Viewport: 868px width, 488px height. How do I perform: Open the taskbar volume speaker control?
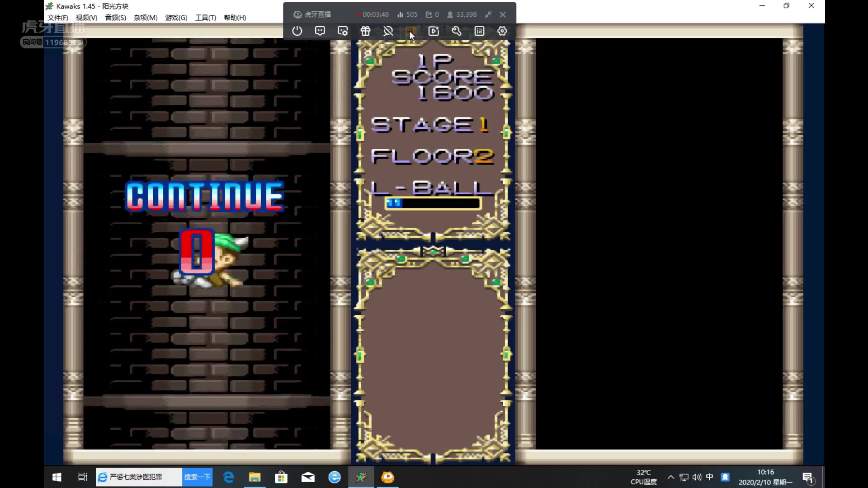(x=697, y=477)
